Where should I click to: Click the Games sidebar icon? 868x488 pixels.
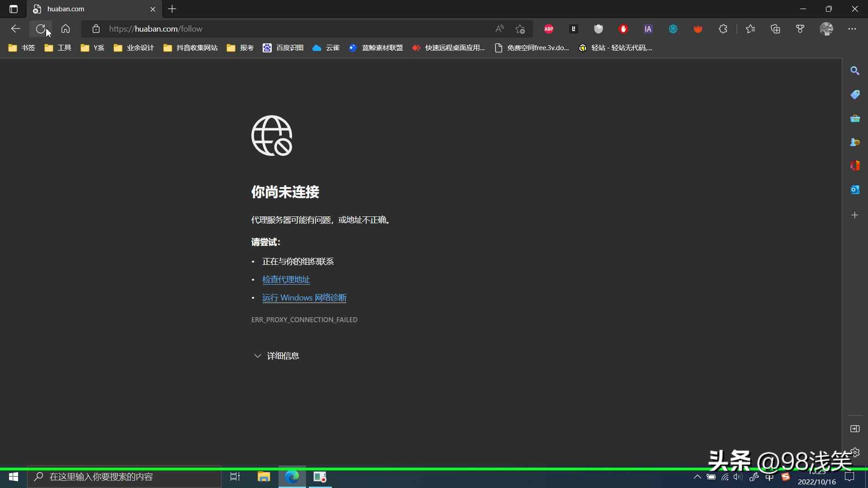click(856, 142)
